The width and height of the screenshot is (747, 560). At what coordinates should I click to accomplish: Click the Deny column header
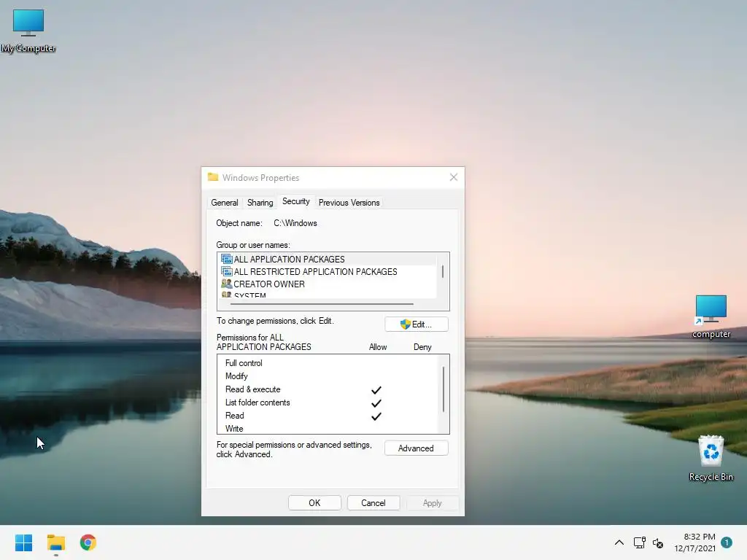(x=422, y=347)
